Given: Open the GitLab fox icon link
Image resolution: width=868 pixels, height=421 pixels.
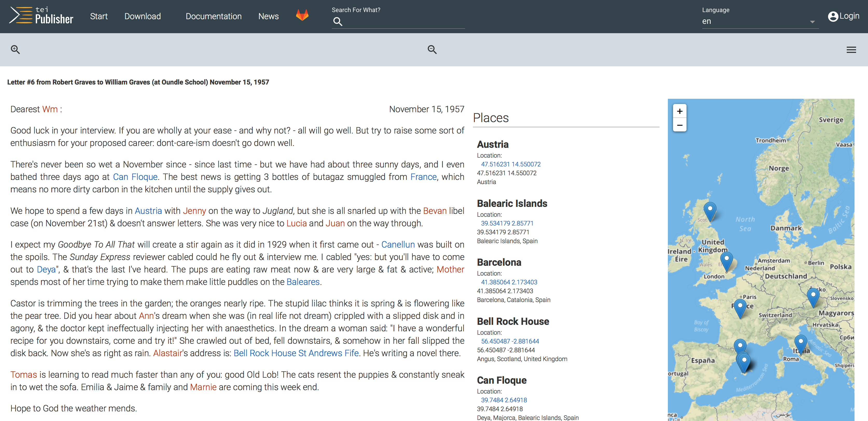Looking at the screenshot, I should click(302, 16).
